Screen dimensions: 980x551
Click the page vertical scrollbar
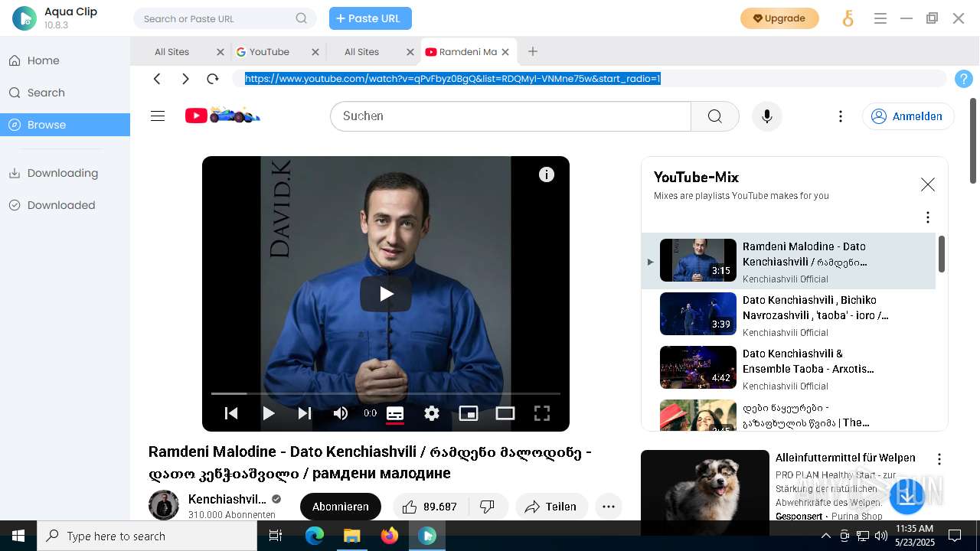tap(973, 141)
